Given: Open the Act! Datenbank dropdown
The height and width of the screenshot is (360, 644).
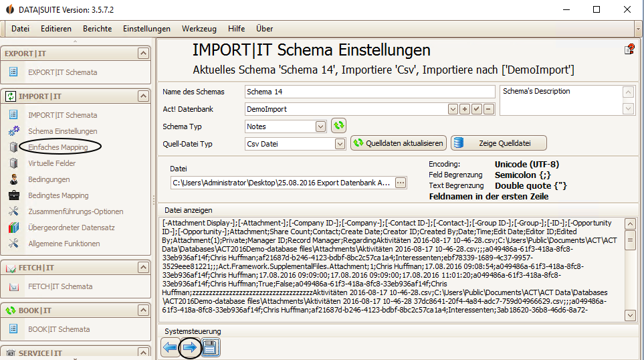Looking at the screenshot, I should pos(453,109).
